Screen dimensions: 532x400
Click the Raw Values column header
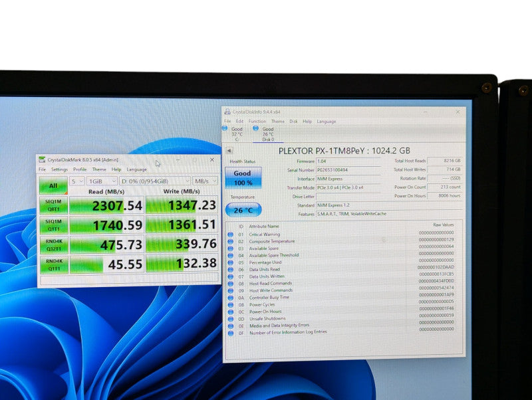tap(443, 225)
